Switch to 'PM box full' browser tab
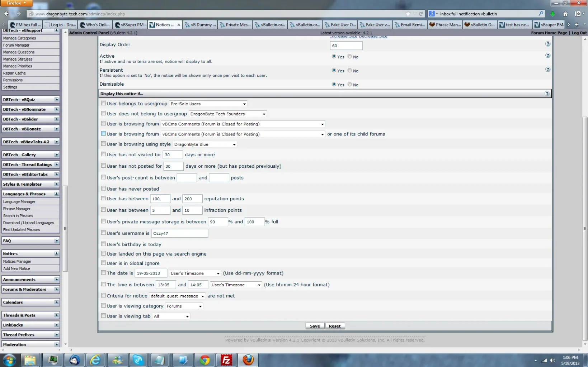Screen dimensions: 588x367 pos(25,25)
